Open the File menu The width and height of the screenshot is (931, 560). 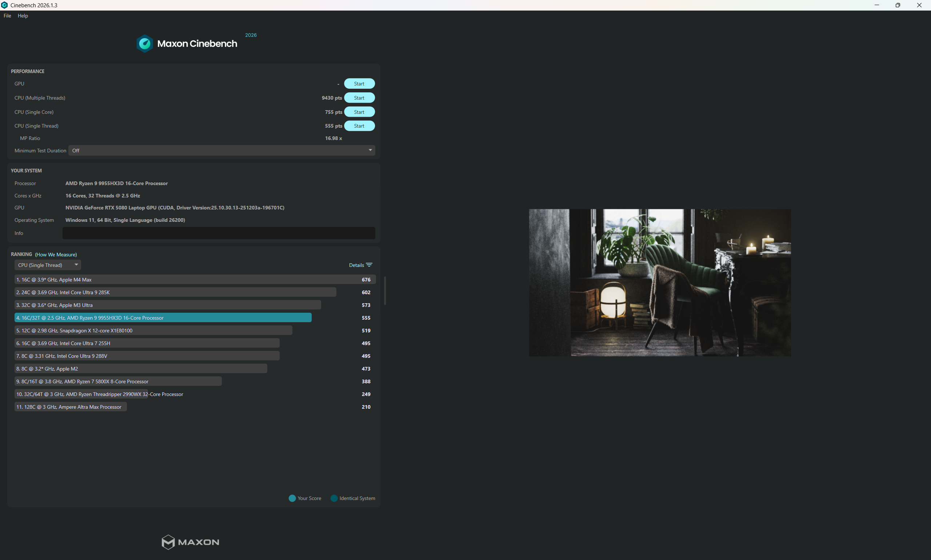pyautogui.click(x=7, y=16)
